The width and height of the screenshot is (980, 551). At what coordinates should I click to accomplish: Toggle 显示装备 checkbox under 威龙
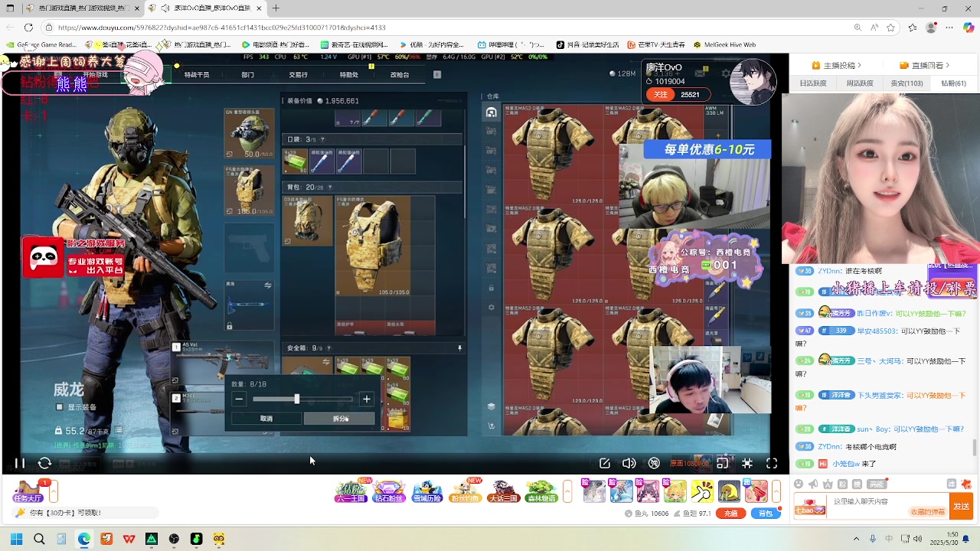pyautogui.click(x=60, y=407)
